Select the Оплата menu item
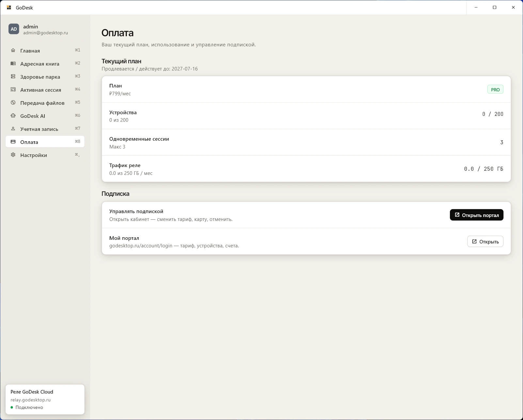Image resolution: width=523 pixels, height=420 pixels. click(x=45, y=142)
